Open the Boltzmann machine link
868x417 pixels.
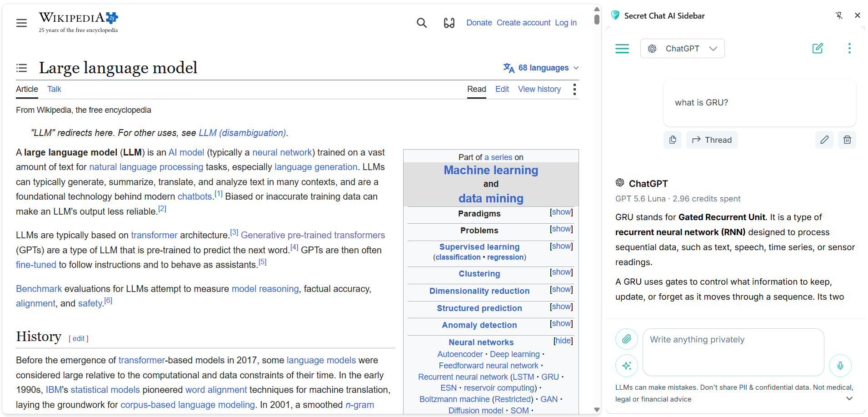tap(454, 399)
